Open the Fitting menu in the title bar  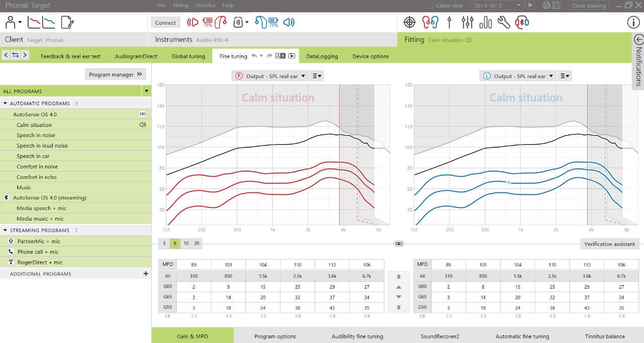point(181,5)
